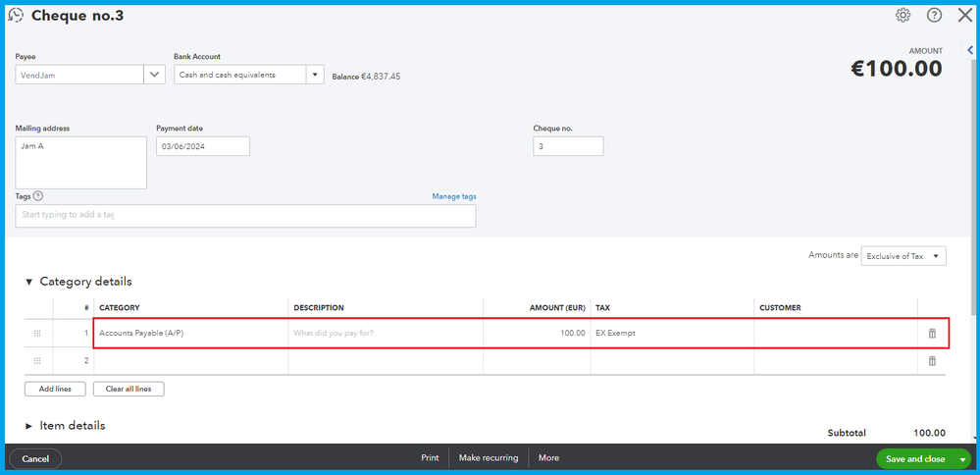This screenshot has height=475, width=980.
Task: Collapse the Category details section
Action: pyautogui.click(x=28, y=282)
